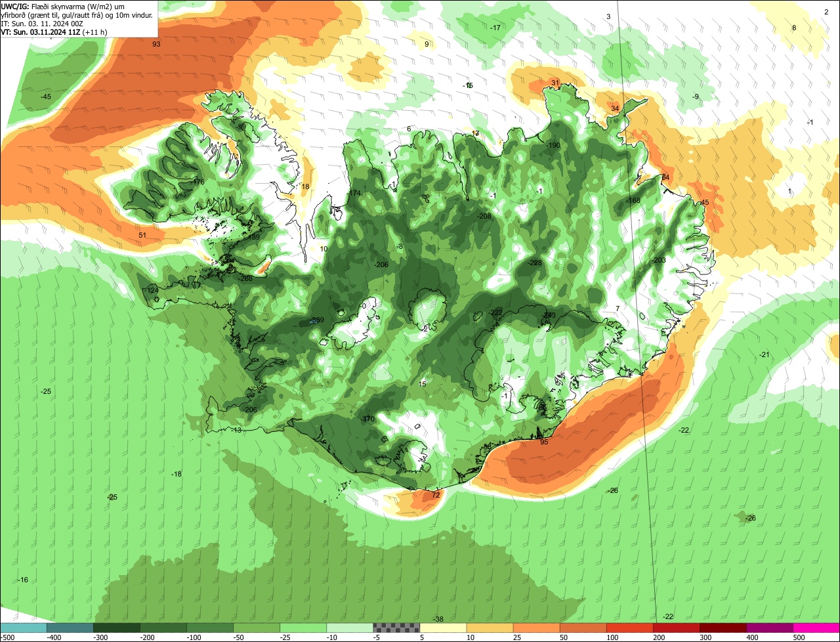Click the map value '369' in west Iceland

[x=318, y=320]
